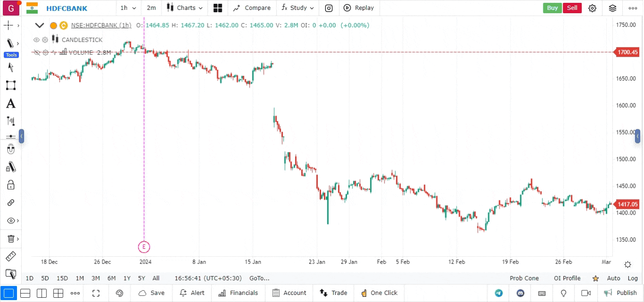
Task: Click the lock drawings icon
Action: tap(10, 185)
